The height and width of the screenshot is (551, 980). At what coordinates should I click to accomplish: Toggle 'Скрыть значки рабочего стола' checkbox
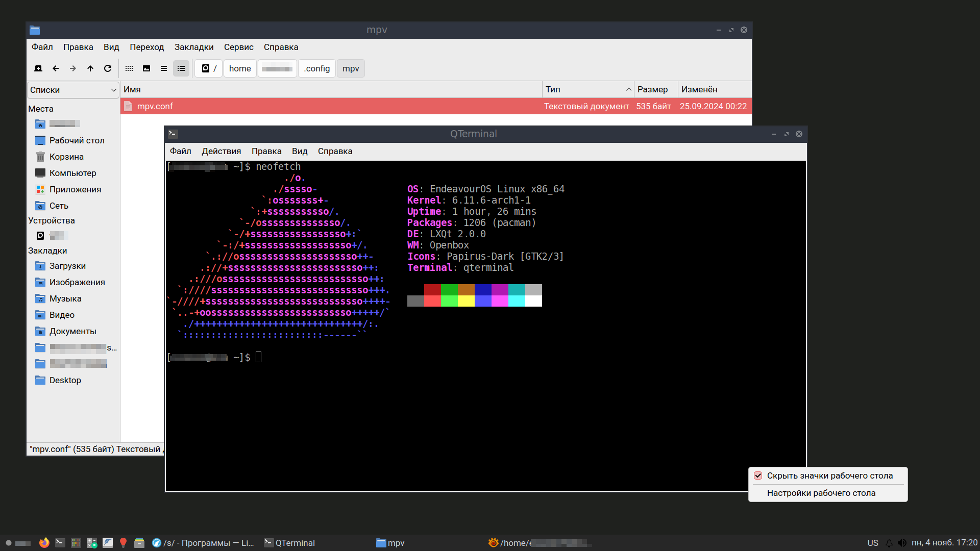click(x=758, y=475)
